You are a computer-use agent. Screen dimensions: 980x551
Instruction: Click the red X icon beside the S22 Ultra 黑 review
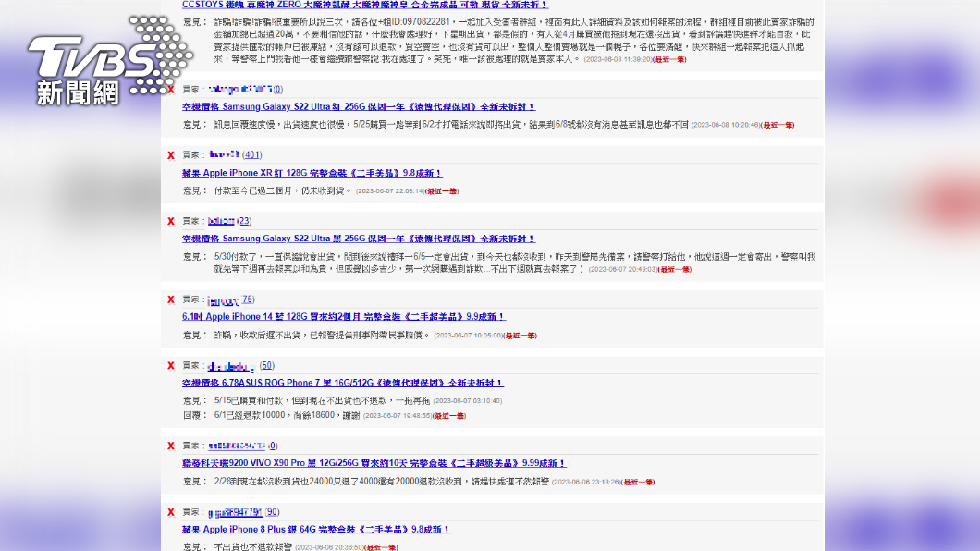click(171, 221)
